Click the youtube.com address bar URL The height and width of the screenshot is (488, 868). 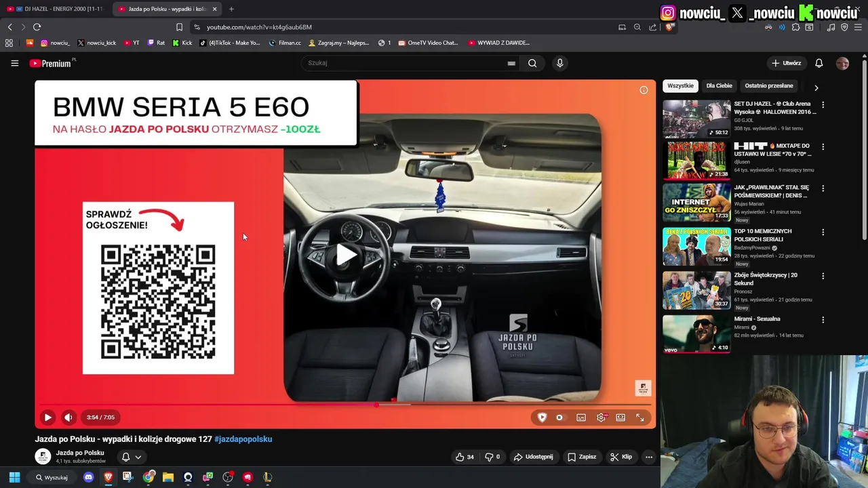[259, 27]
